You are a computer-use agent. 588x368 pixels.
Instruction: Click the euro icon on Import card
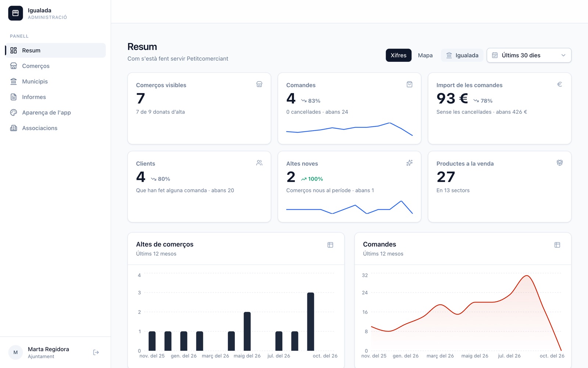[x=560, y=84]
